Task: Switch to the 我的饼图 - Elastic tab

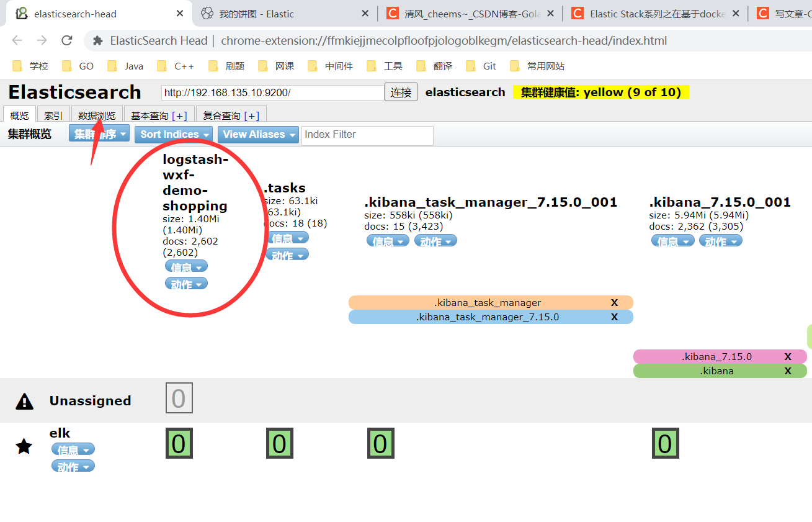Action: 283,13
